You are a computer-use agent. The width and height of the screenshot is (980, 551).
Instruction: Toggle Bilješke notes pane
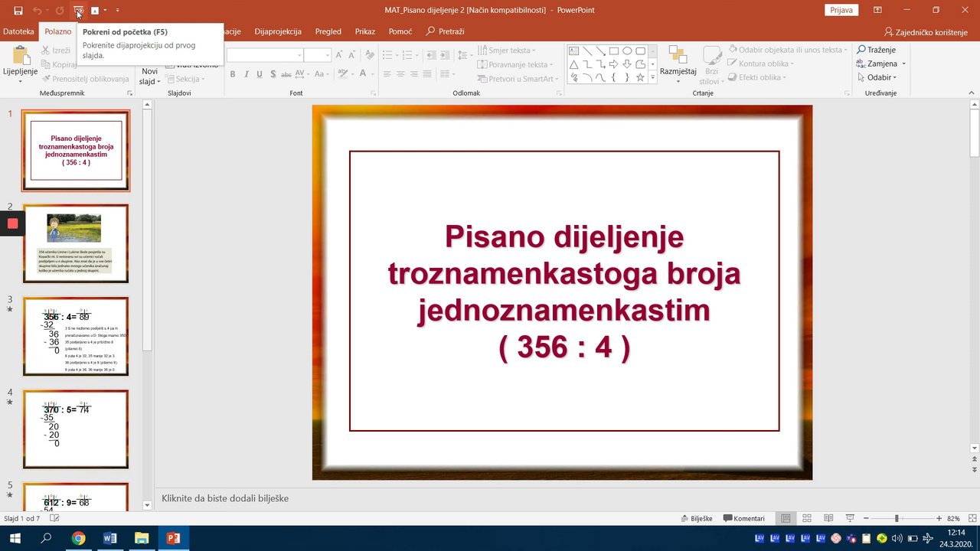[697, 518]
